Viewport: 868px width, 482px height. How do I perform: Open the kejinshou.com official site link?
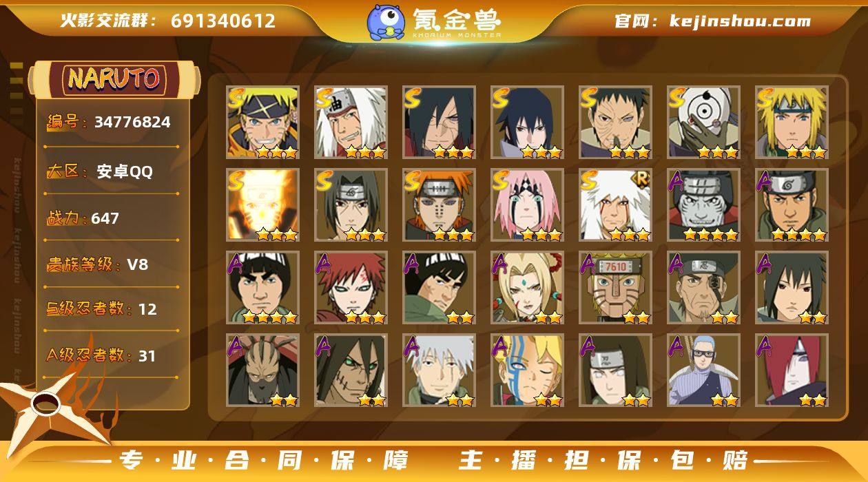(x=740, y=21)
